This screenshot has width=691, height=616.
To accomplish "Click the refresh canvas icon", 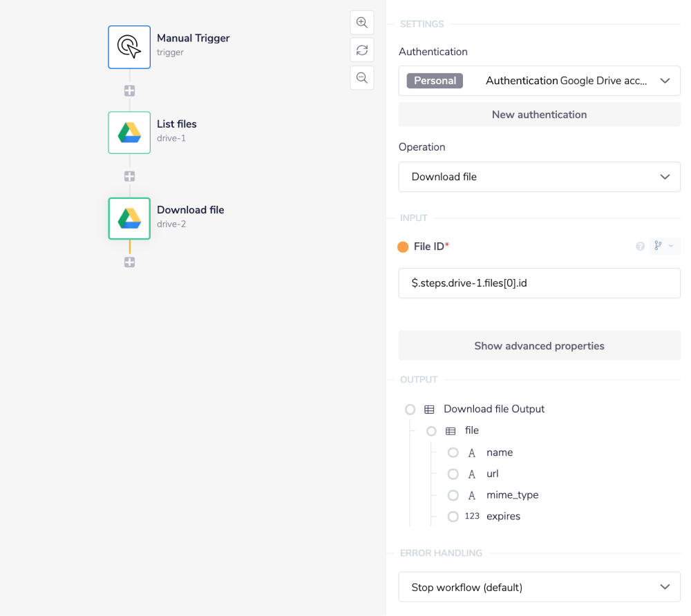I will point(361,50).
